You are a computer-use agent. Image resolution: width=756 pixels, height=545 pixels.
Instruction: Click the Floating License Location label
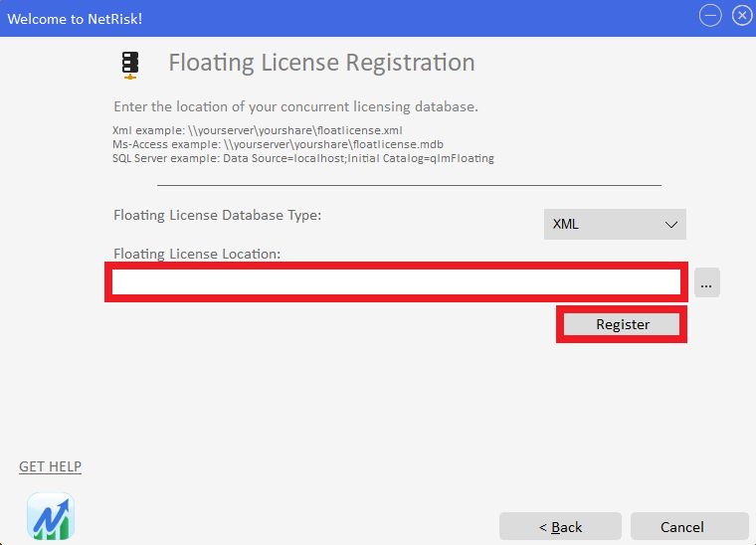tap(197, 254)
